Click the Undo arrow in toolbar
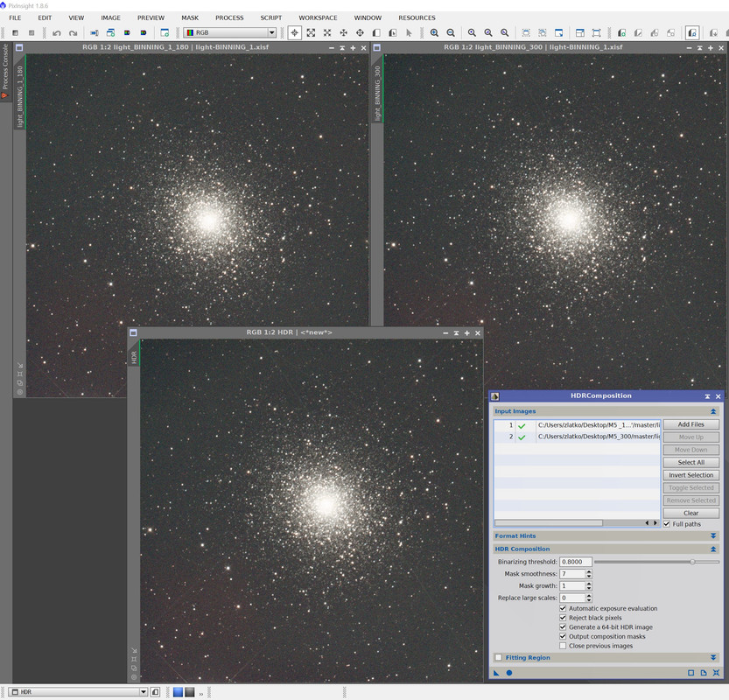Image resolution: width=729 pixels, height=700 pixels. pyautogui.click(x=57, y=33)
